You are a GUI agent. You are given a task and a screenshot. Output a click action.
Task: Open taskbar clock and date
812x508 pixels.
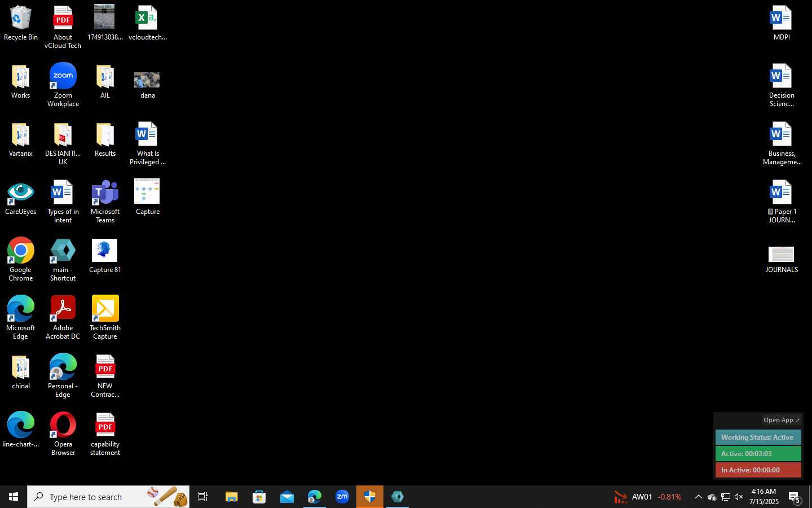click(764, 497)
